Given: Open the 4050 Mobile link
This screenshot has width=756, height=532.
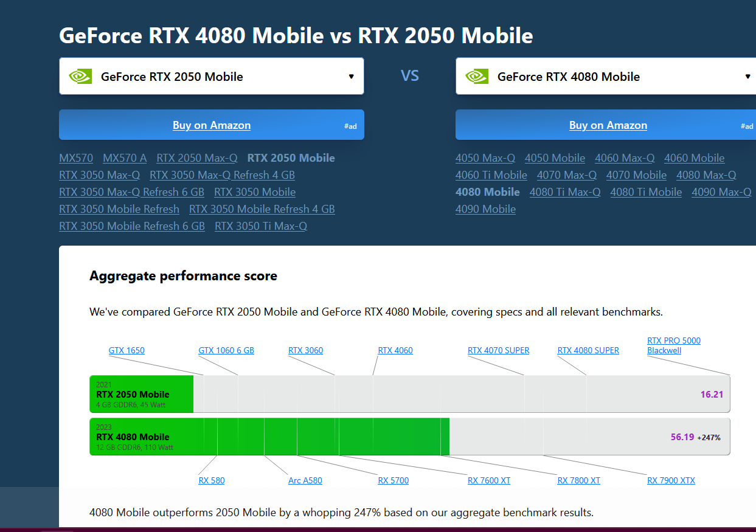Looking at the screenshot, I should (x=555, y=158).
